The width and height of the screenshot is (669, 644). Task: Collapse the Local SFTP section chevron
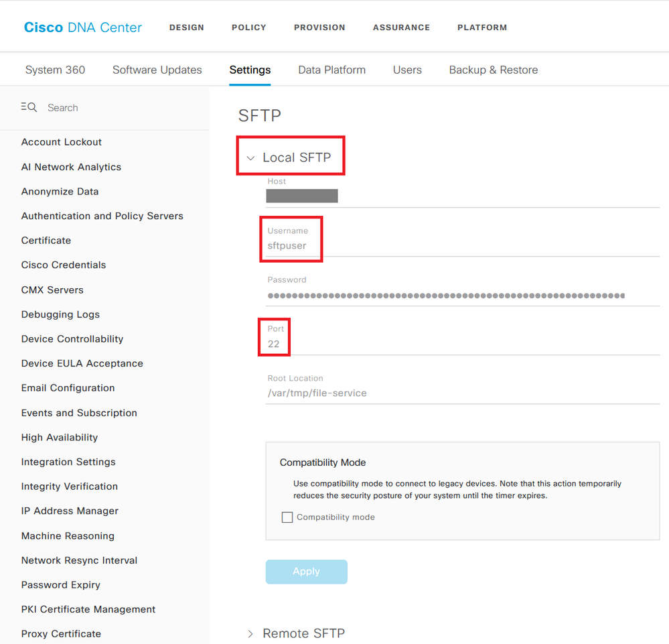pyautogui.click(x=251, y=158)
